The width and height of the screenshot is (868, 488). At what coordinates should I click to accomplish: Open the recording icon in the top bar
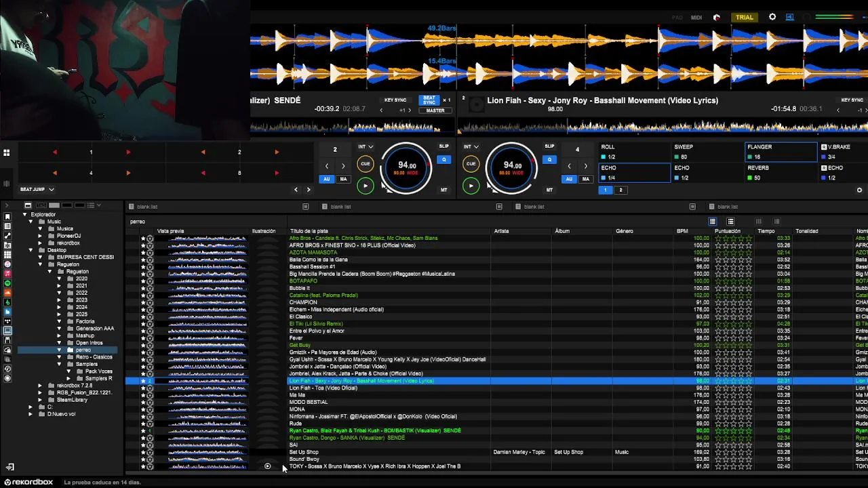click(x=717, y=18)
